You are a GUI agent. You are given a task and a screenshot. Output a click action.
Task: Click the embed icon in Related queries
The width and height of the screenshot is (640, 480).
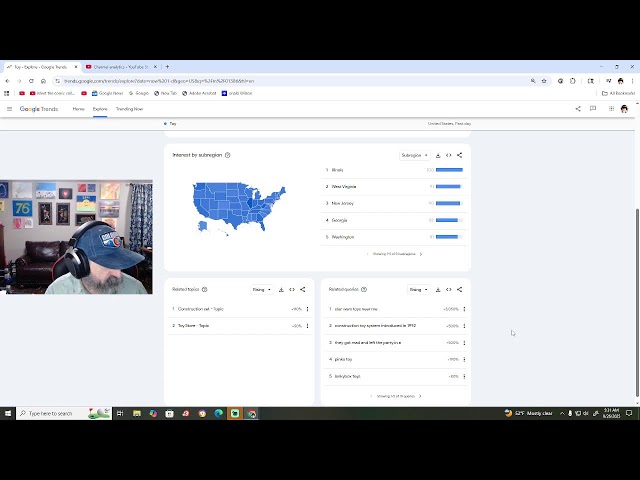pos(448,289)
